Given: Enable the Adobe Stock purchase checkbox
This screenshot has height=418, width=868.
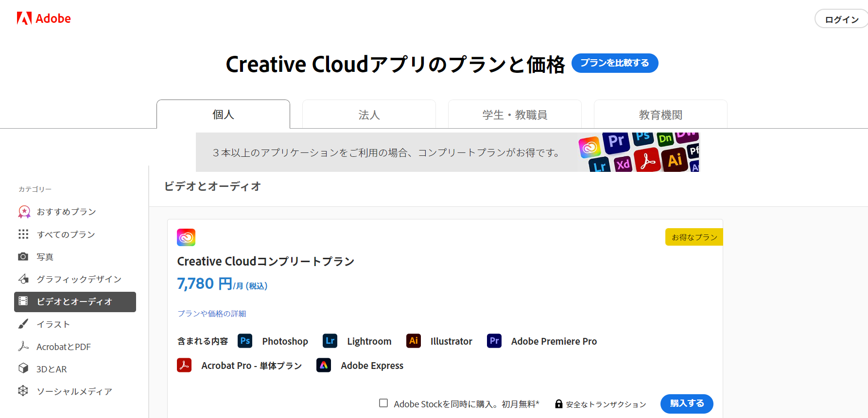Looking at the screenshot, I should click(383, 403).
